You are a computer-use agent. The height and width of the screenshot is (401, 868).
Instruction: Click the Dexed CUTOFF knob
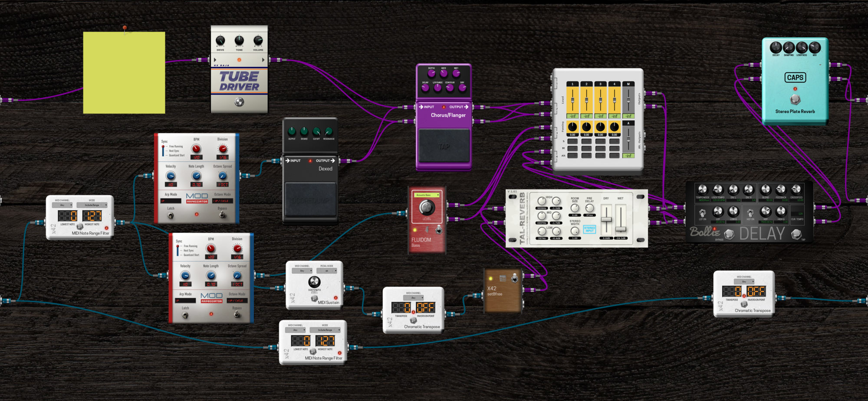click(x=316, y=131)
